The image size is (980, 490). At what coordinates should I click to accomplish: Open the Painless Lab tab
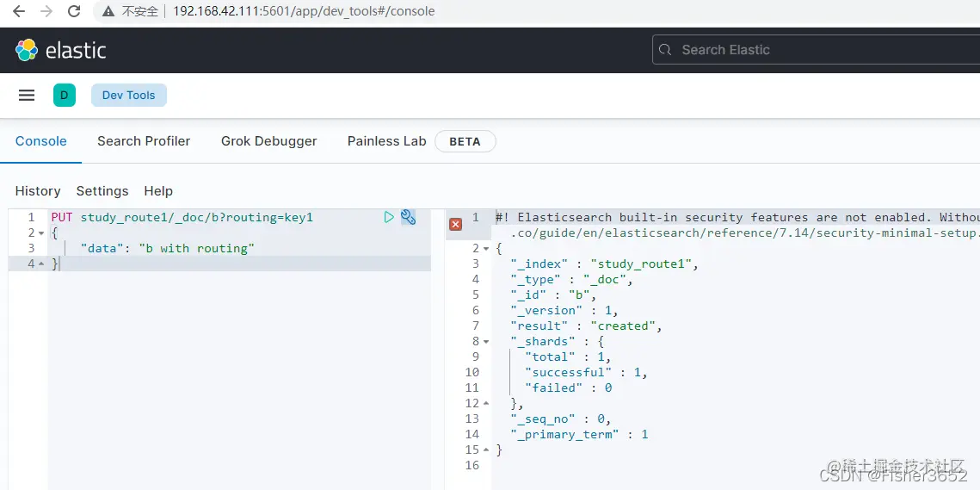387,141
